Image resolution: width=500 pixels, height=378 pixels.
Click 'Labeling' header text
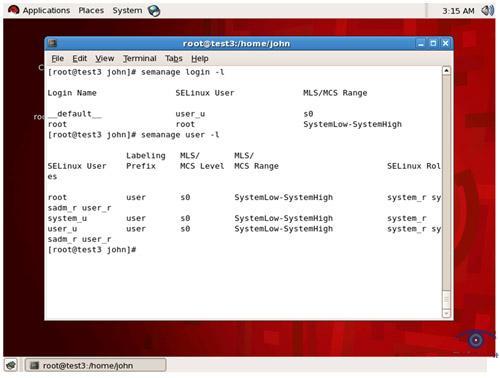coord(146,156)
